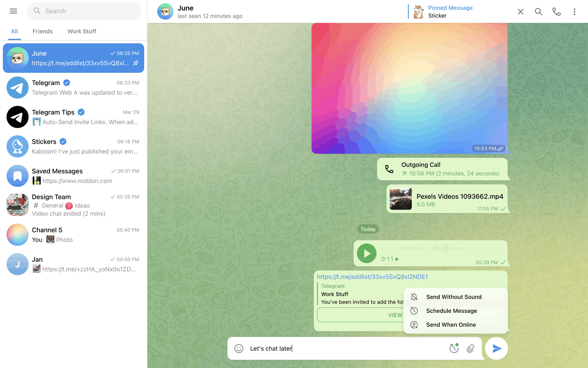The image size is (588, 368).
Task: Click the clock icon beside Schedule Message
Action: [414, 311]
